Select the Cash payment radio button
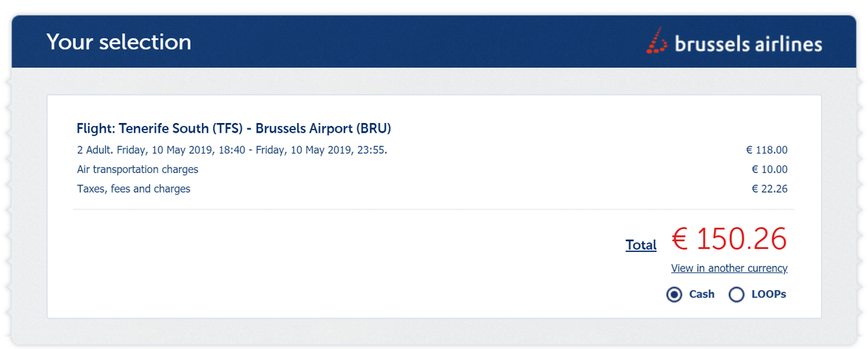 pyautogui.click(x=674, y=295)
